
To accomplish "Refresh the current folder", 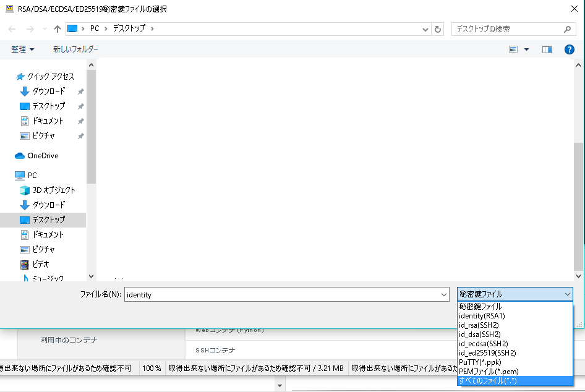I will coord(438,29).
